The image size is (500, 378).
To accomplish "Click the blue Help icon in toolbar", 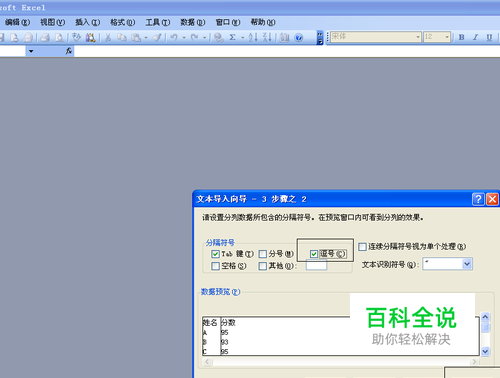I will click(x=299, y=37).
